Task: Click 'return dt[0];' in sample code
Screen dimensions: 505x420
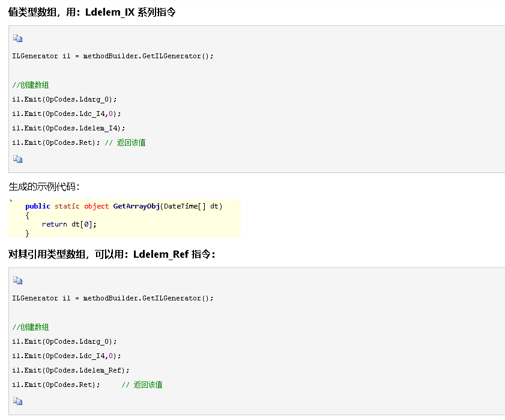Action: point(69,224)
